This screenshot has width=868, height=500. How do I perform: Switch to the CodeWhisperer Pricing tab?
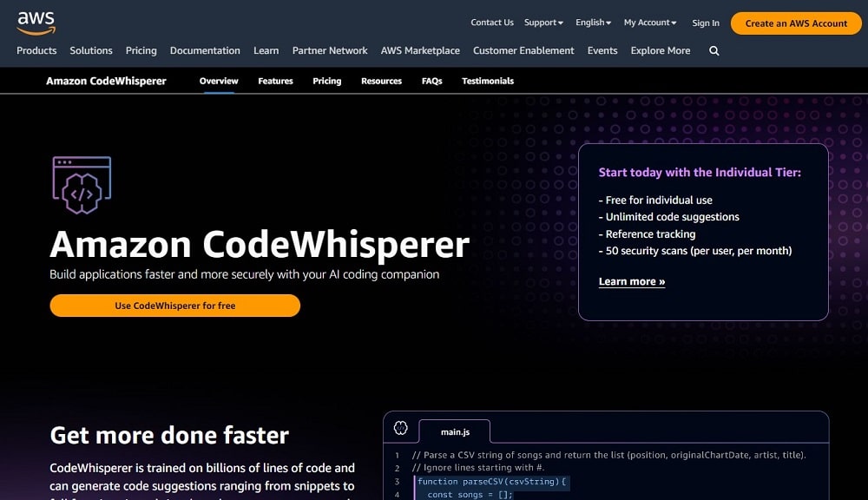point(327,81)
